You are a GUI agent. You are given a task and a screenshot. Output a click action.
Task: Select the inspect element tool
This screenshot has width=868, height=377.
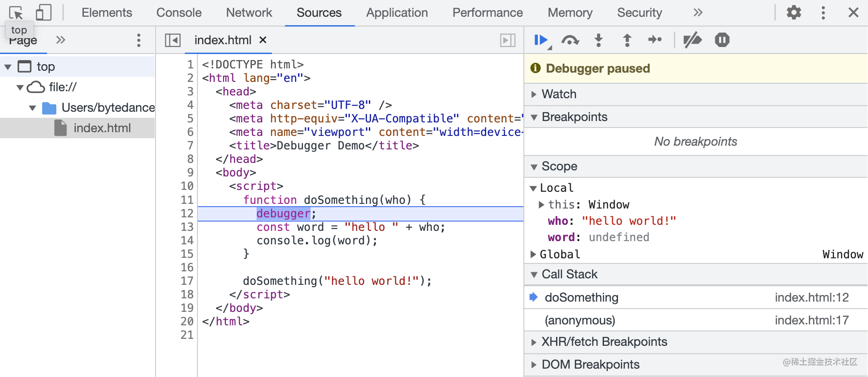[x=16, y=13]
